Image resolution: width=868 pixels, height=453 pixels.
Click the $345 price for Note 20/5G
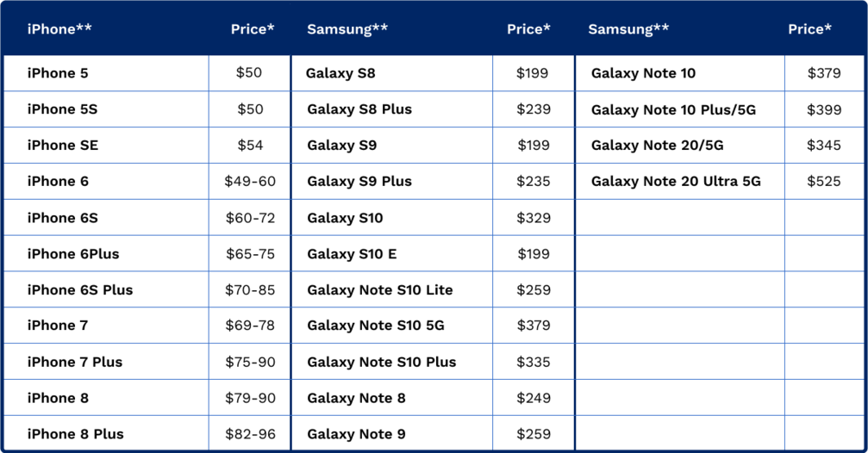click(x=824, y=146)
